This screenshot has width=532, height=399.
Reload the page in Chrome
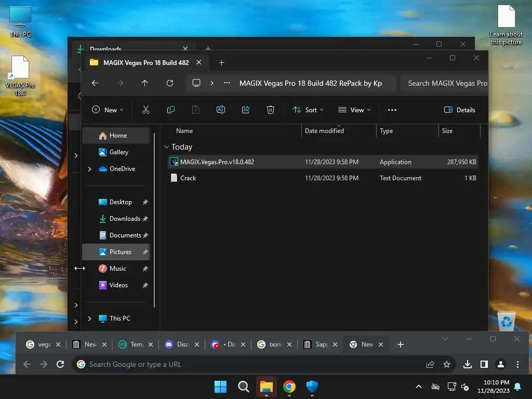pos(60,364)
